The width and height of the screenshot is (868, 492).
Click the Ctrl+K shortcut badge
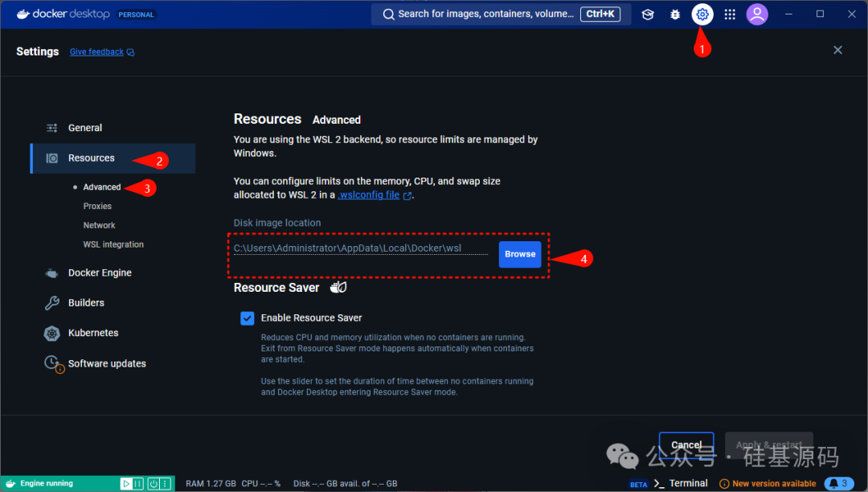(x=600, y=14)
